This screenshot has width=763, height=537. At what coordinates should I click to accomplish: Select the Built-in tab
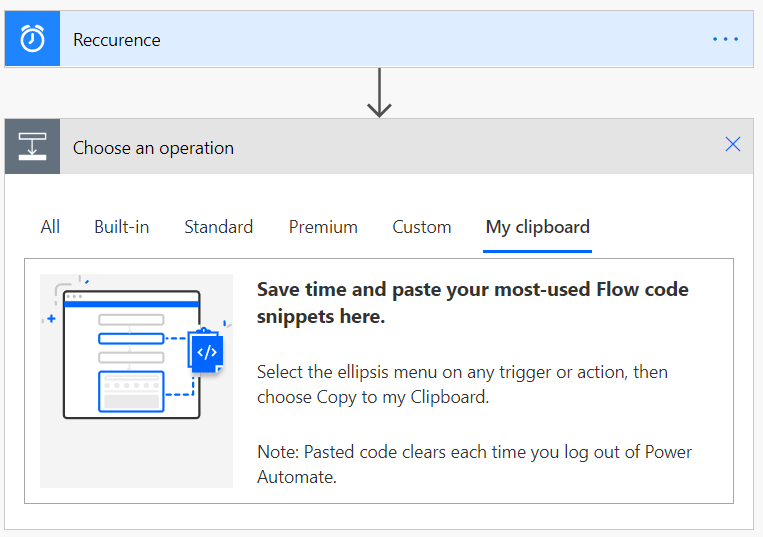pyautogui.click(x=121, y=227)
